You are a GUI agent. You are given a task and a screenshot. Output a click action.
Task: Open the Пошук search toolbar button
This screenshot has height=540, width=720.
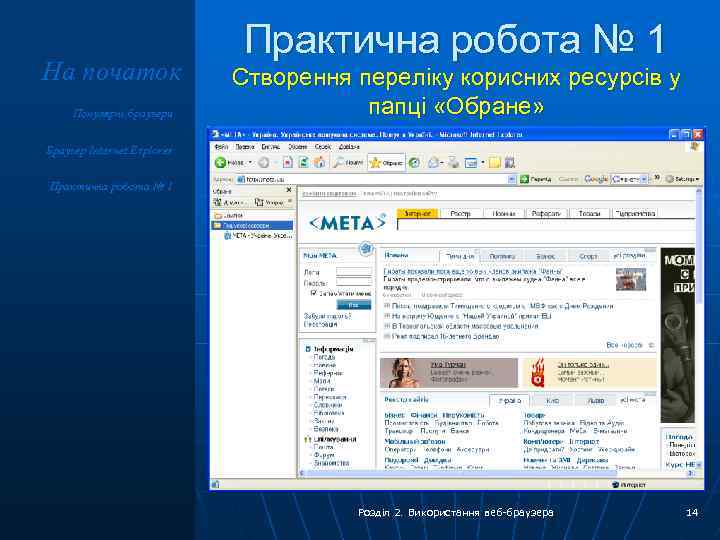pyautogui.click(x=348, y=163)
